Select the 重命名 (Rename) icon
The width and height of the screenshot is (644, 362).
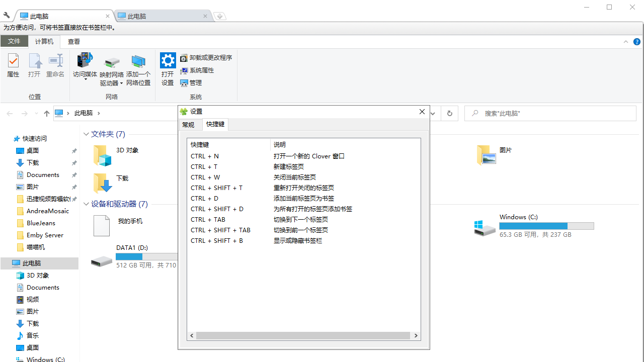pos(55,66)
